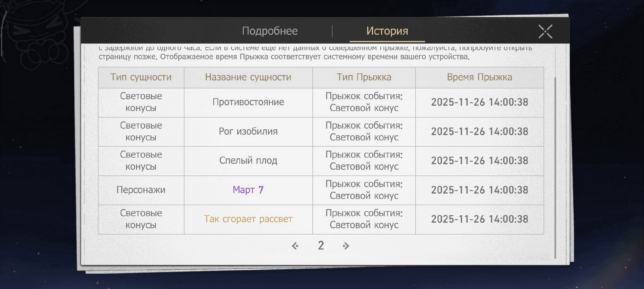The width and height of the screenshot is (644, 289).
Task: Click the description text above the table
Action: [284, 56]
